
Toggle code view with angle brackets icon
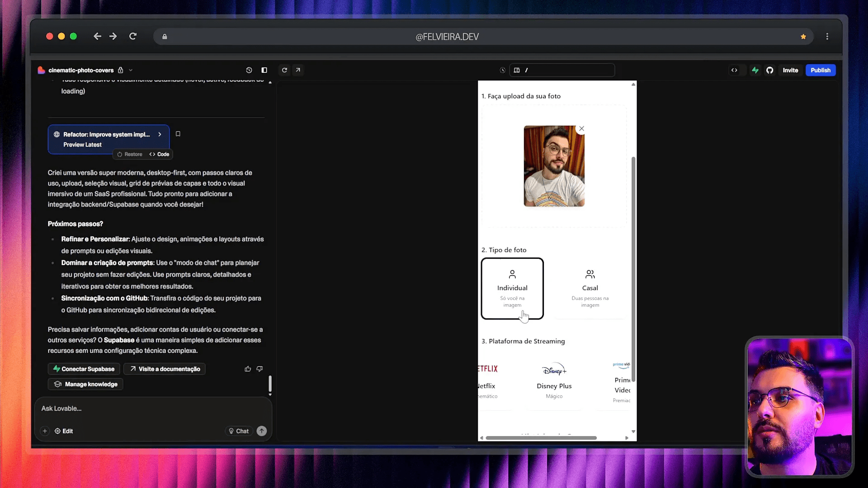tap(734, 70)
